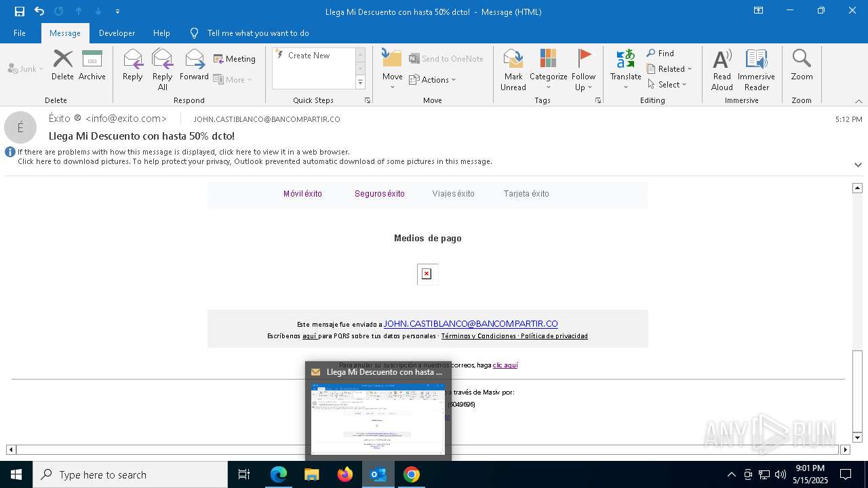Image resolution: width=868 pixels, height=488 pixels.
Task: Launch Microsoft Edge from the taskbar
Action: click(279, 474)
